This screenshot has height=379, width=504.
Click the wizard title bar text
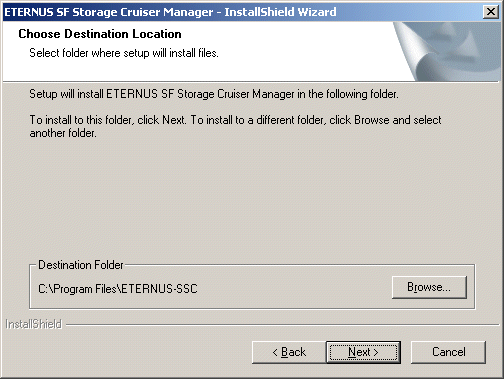(x=170, y=12)
